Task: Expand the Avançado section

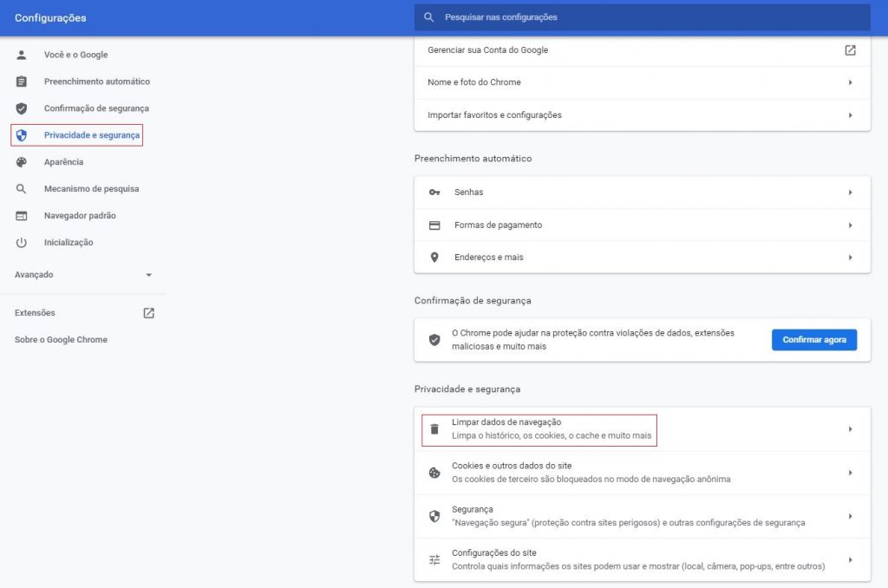Action: click(x=82, y=274)
